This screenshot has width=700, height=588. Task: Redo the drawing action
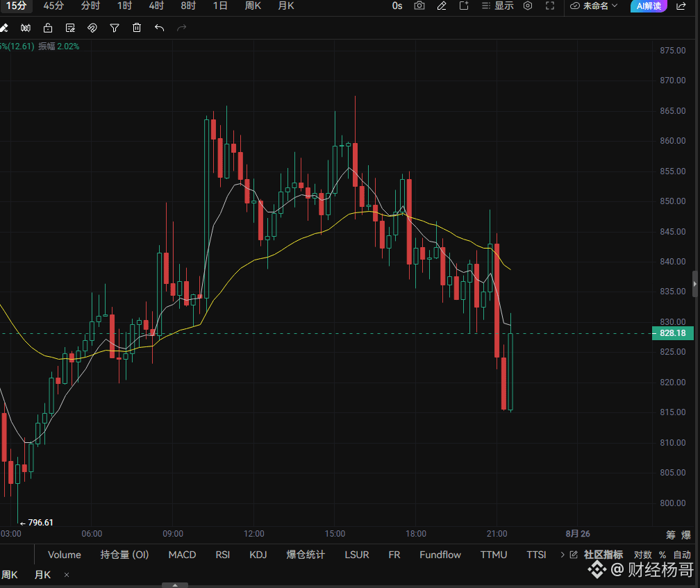pyautogui.click(x=181, y=28)
